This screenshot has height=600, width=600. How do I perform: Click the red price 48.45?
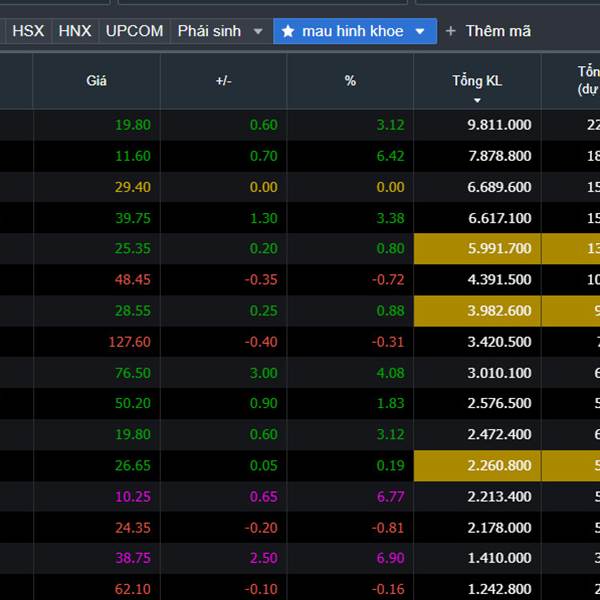pyautogui.click(x=133, y=280)
